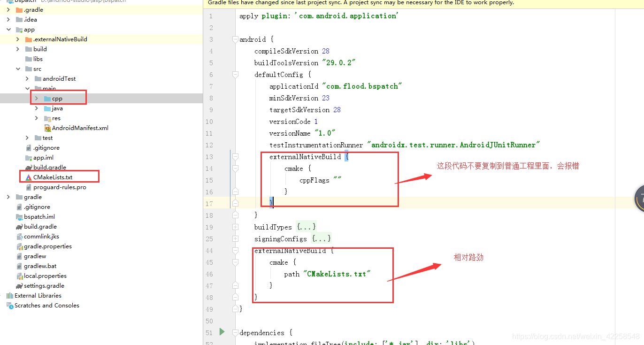Click the applicationId "com.flood.bspatch" line
644x345 pixels.
click(336, 86)
